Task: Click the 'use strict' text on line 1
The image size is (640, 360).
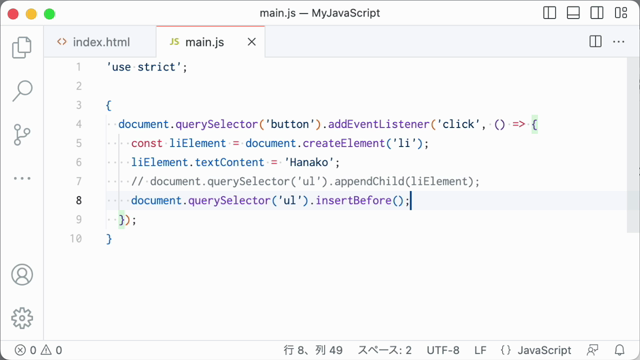Action: pos(143,67)
